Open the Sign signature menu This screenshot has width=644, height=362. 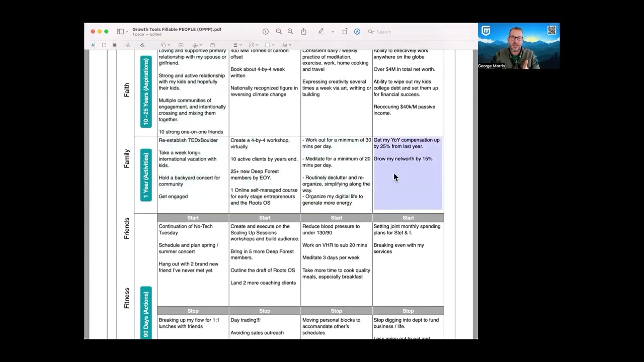coord(196,45)
